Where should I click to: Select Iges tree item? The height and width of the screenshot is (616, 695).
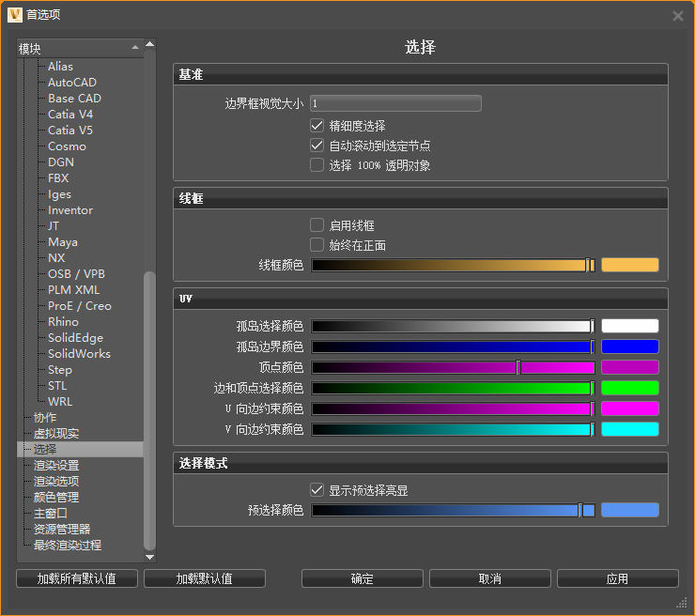[59, 194]
